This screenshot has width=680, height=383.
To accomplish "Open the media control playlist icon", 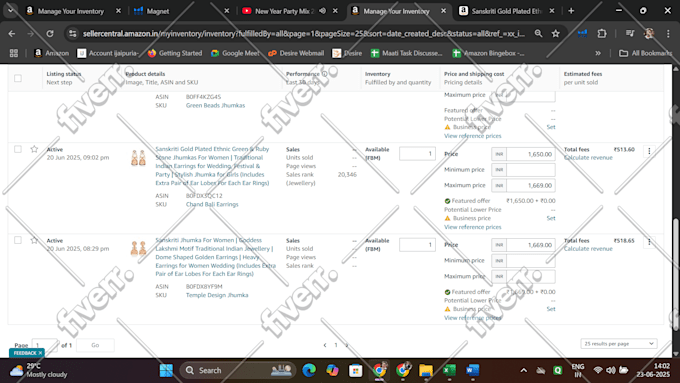I will (x=630, y=33).
